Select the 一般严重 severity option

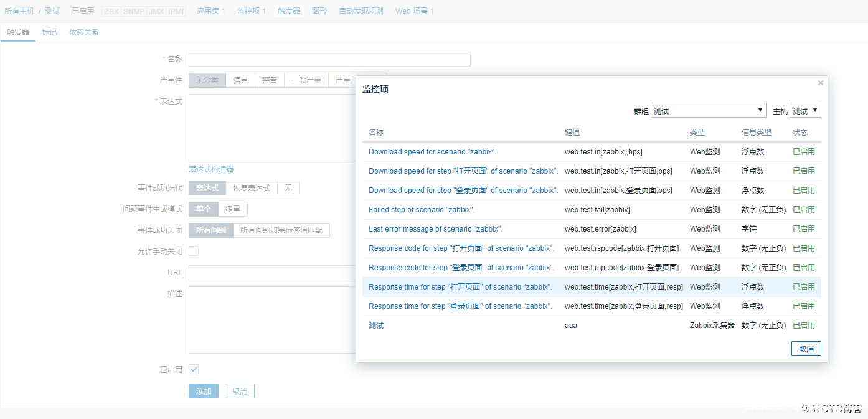pos(306,80)
